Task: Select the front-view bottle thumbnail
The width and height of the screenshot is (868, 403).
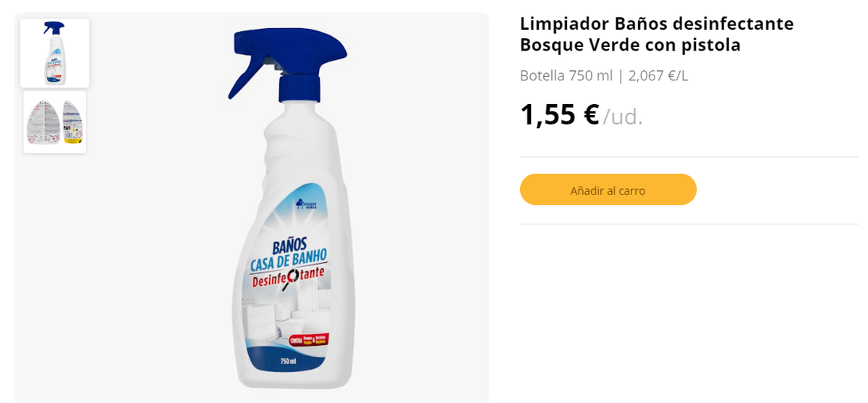Action: click(54, 53)
